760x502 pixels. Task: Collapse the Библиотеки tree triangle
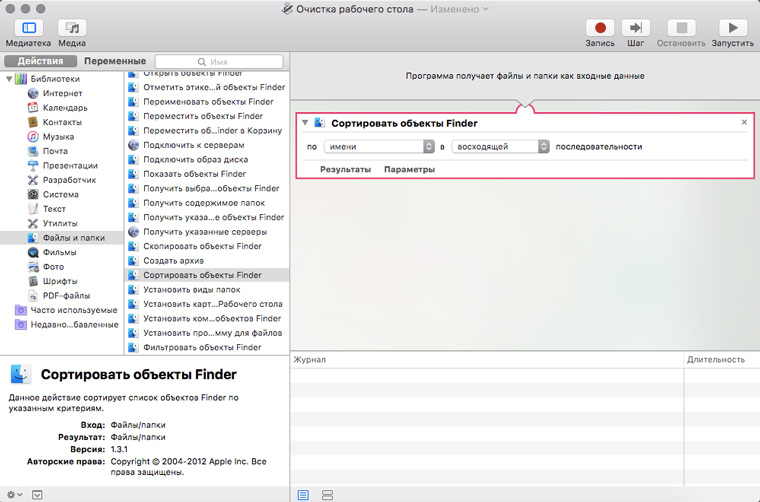[x=9, y=78]
